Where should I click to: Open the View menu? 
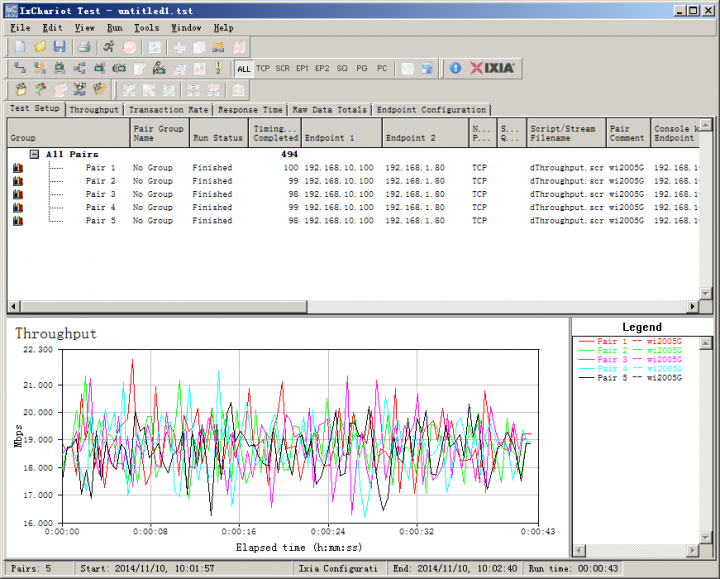pos(84,28)
